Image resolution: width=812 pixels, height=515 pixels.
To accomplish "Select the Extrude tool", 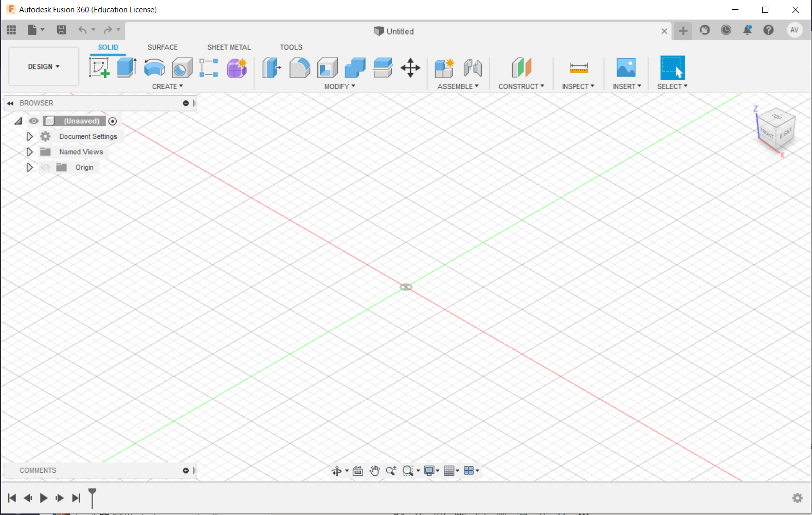I will pos(127,67).
